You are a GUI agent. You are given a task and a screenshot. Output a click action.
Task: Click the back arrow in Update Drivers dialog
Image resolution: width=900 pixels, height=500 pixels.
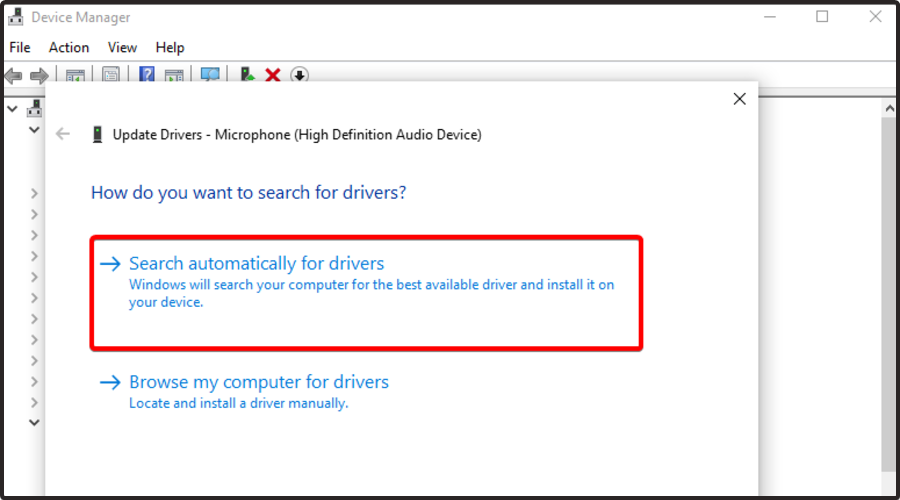point(63,134)
